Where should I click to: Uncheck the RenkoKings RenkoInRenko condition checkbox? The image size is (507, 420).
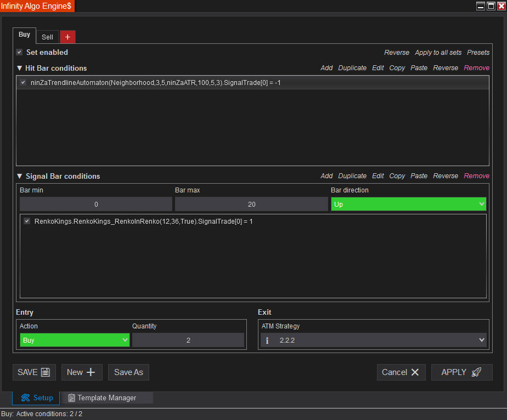click(x=27, y=222)
